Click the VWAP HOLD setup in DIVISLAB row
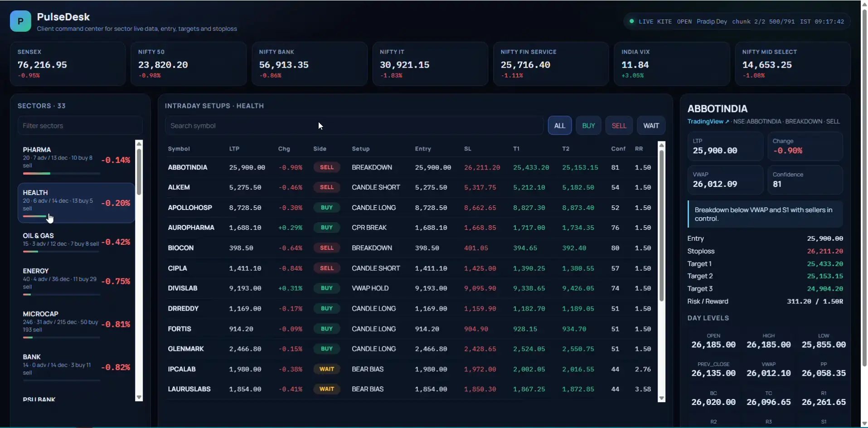Screen dimensions: 868x428 click(370, 288)
